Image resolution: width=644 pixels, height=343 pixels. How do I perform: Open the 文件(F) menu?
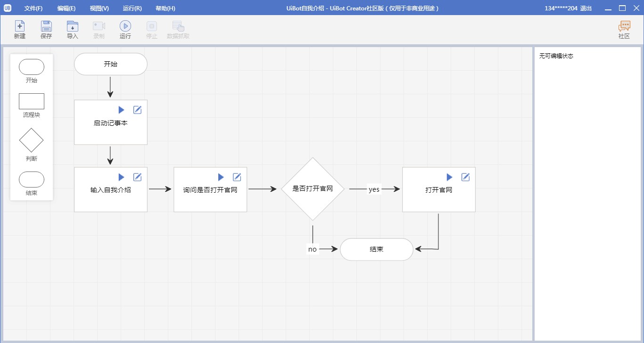click(33, 8)
